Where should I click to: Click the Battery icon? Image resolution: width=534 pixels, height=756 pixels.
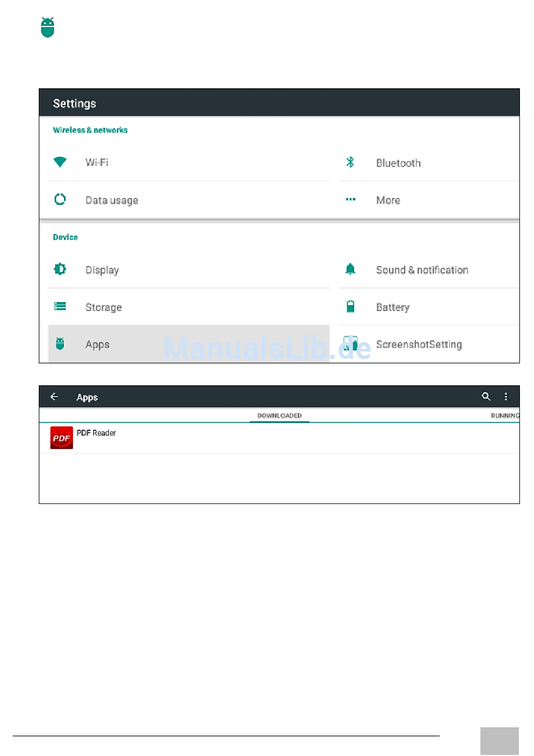350,307
